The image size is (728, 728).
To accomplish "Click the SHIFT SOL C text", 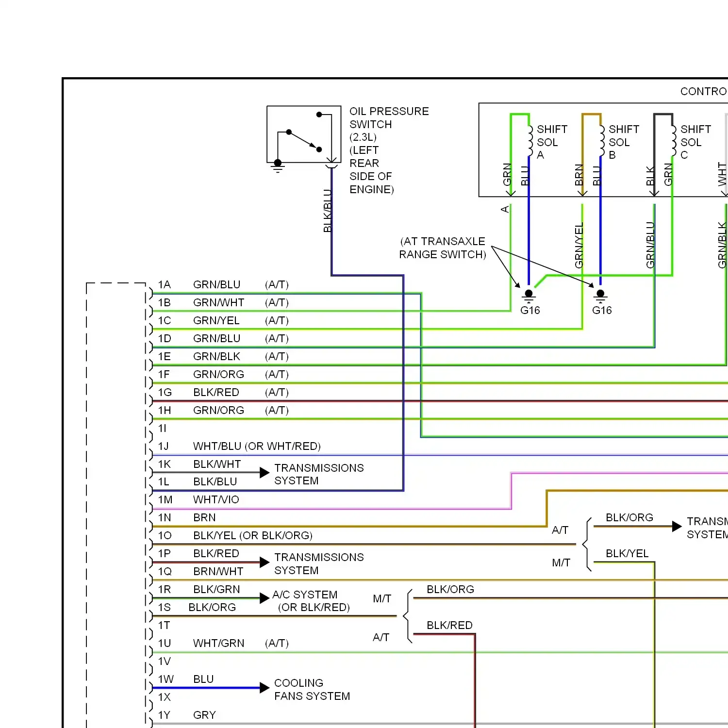I will coord(695,142).
